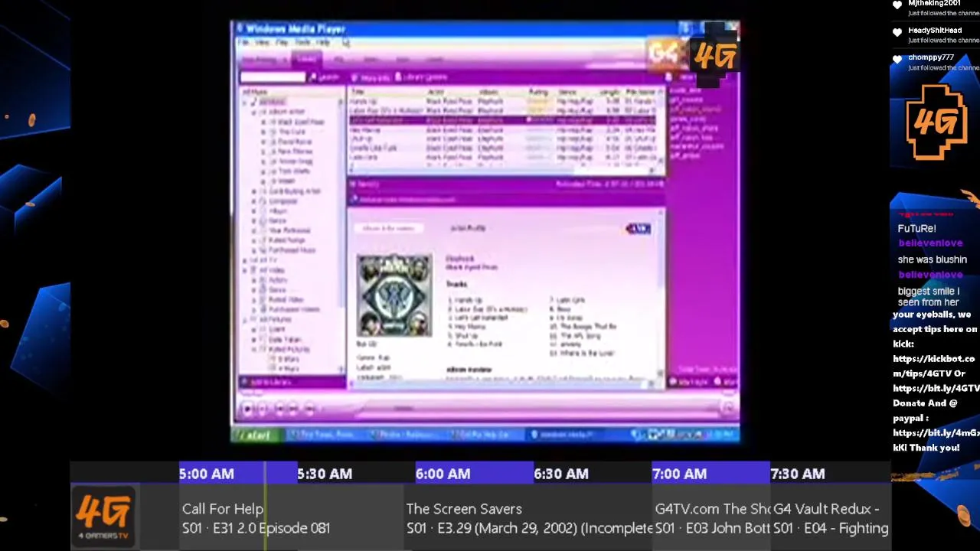980x551 pixels.
Task: Select Rated Songs in the library tree
Action: click(286, 240)
